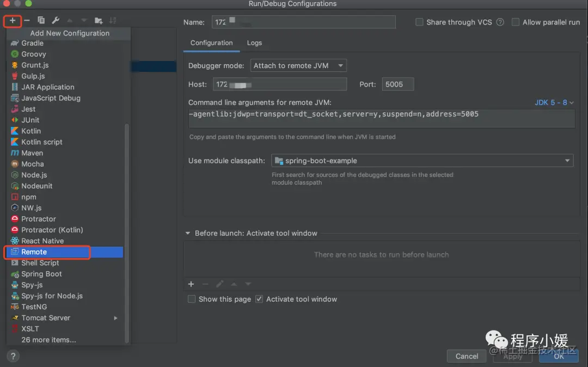The width and height of the screenshot is (588, 367).
Task: Select JAR Application entry
Action: tap(64, 87)
